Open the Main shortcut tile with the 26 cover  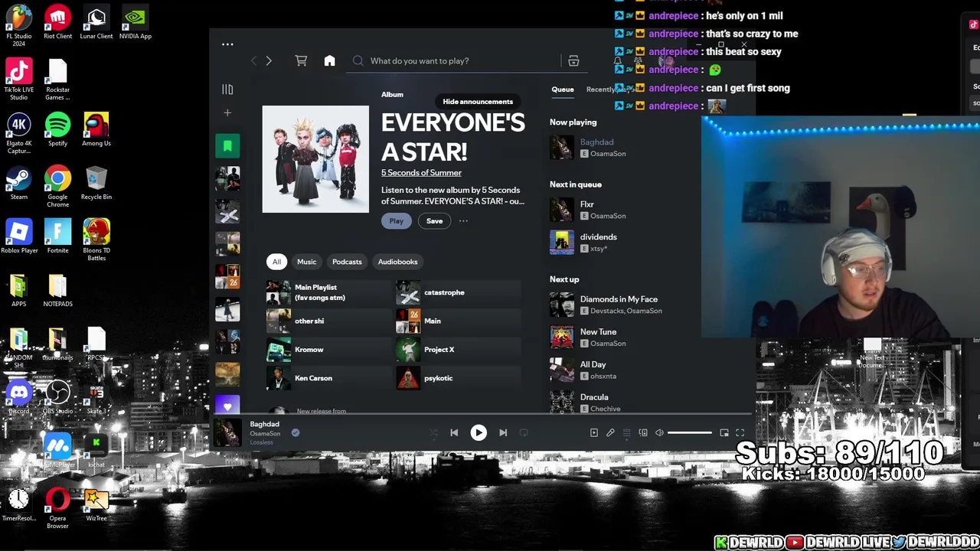pos(458,321)
